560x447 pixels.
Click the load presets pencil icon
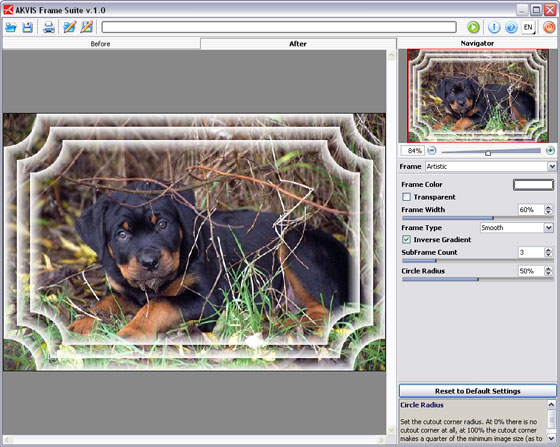coord(69,27)
